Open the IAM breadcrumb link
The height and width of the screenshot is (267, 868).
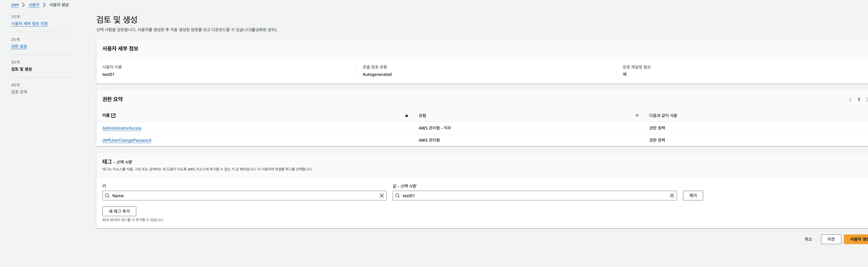pyautogui.click(x=15, y=5)
